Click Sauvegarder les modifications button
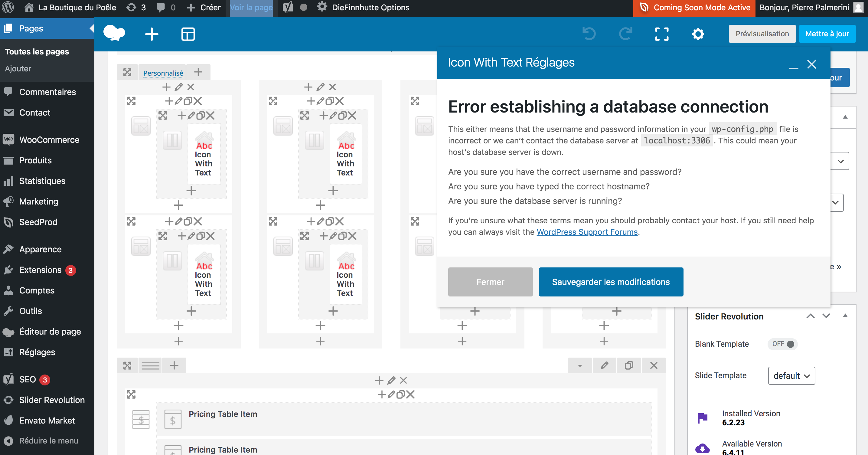The width and height of the screenshot is (868, 455). 611,282
